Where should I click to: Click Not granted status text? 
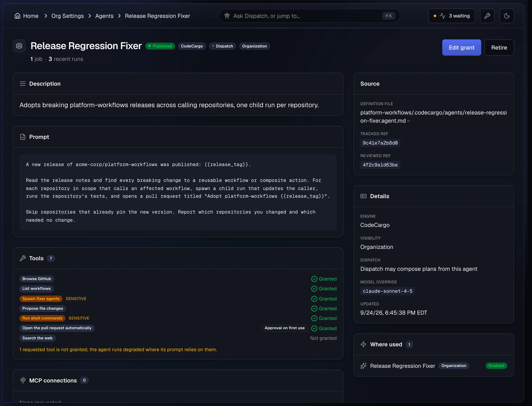point(323,338)
